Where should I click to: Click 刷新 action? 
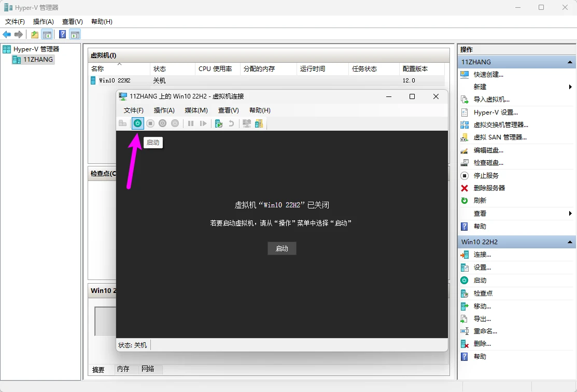(480, 201)
